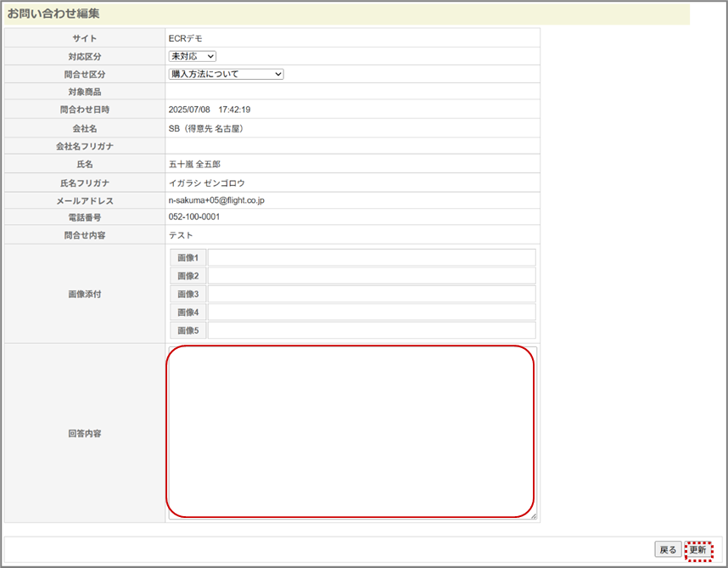
Task: Click the email address n-sakuma+05@flight.co.jp
Action: [x=217, y=200]
